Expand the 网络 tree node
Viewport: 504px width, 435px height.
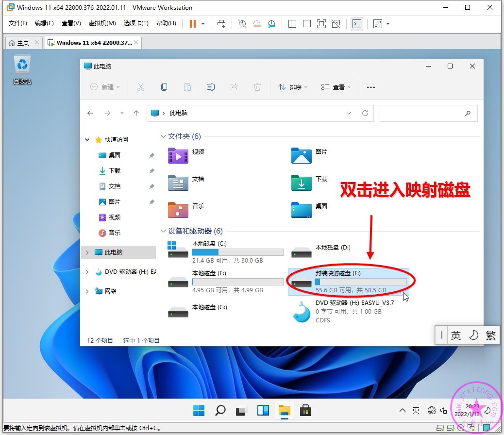[x=87, y=291]
